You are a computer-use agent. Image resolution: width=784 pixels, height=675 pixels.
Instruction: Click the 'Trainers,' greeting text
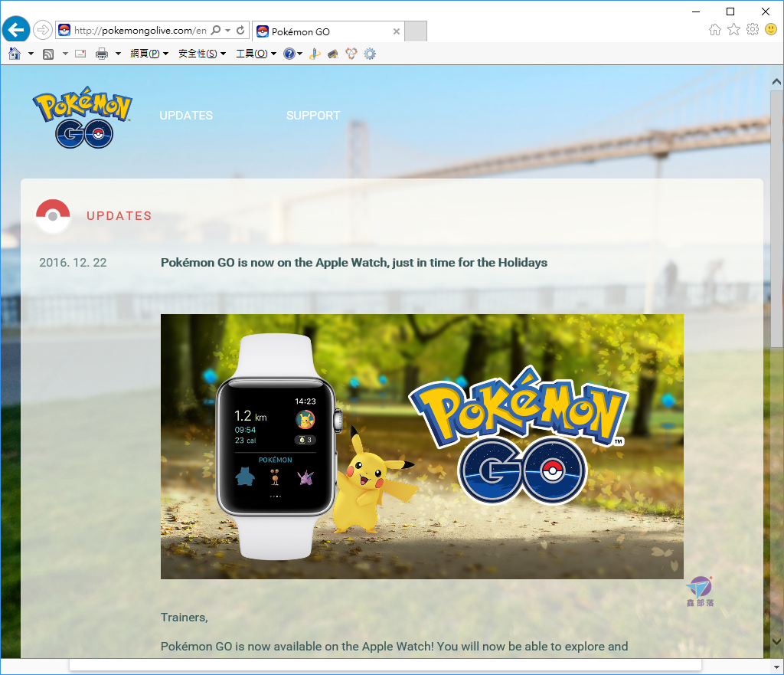tap(184, 618)
